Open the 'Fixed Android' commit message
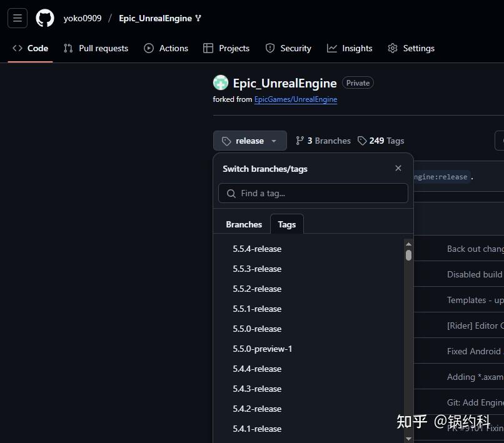The width and height of the screenshot is (504, 443). tap(475, 351)
